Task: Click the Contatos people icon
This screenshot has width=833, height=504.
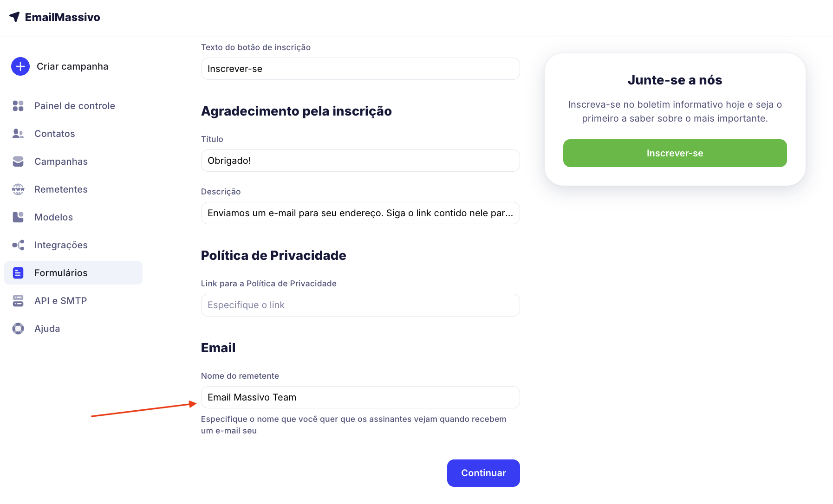Action: click(x=18, y=134)
